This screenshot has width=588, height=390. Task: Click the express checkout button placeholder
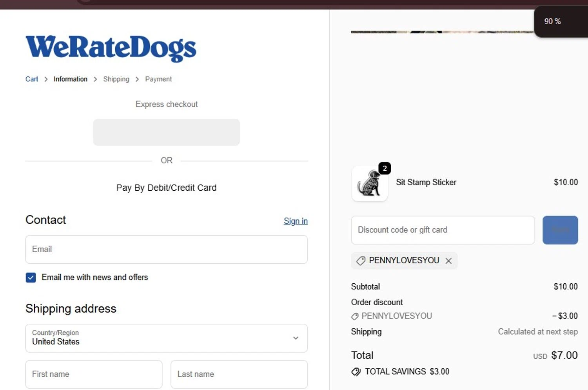tap(166, 132)
